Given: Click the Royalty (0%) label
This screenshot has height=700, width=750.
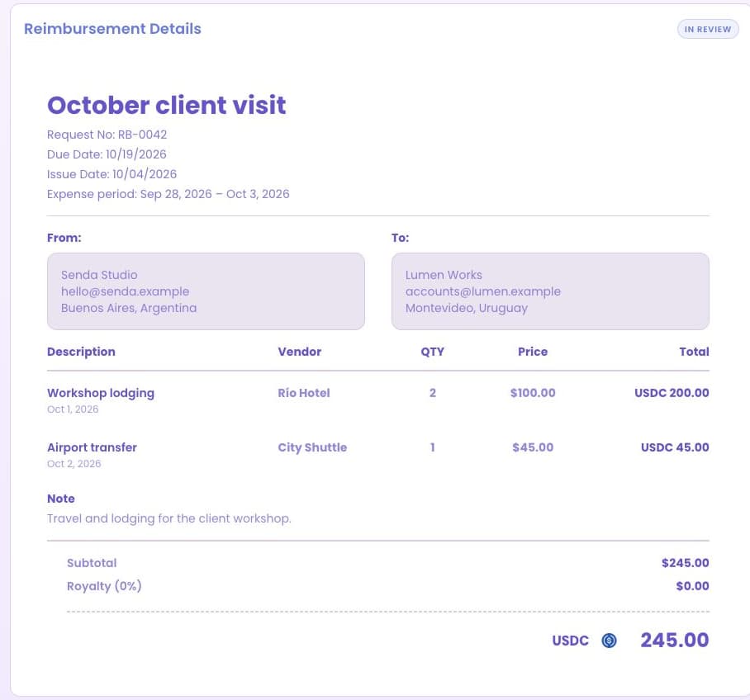Looking at the screenshot, I should [x=104, y=586].
